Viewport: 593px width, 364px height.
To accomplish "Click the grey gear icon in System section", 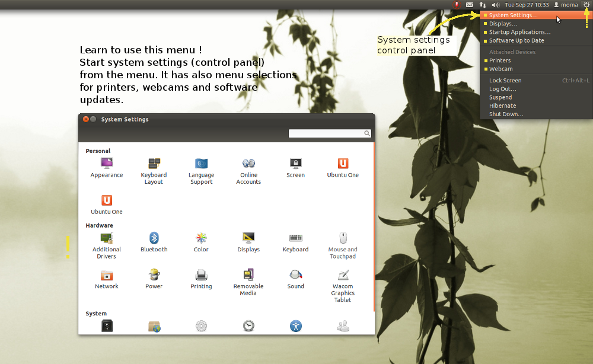I will click(x=201, y=326).
